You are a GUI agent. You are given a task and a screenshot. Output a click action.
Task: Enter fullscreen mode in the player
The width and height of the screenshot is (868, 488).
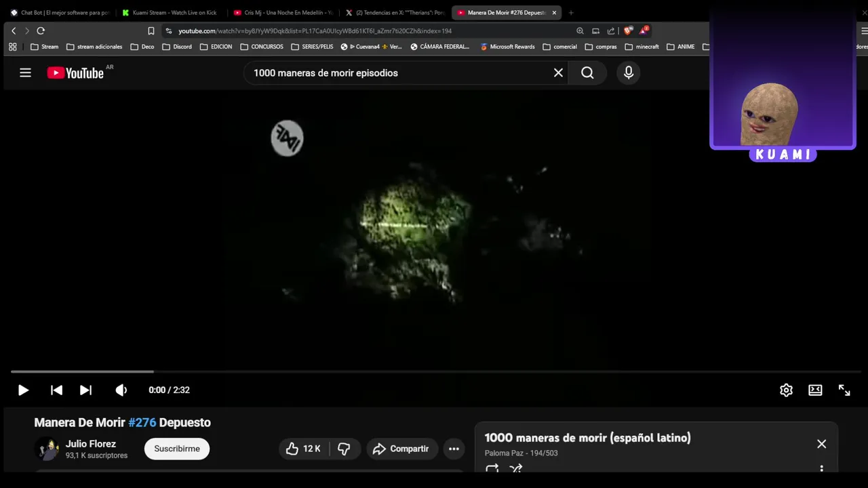point(844,390)
